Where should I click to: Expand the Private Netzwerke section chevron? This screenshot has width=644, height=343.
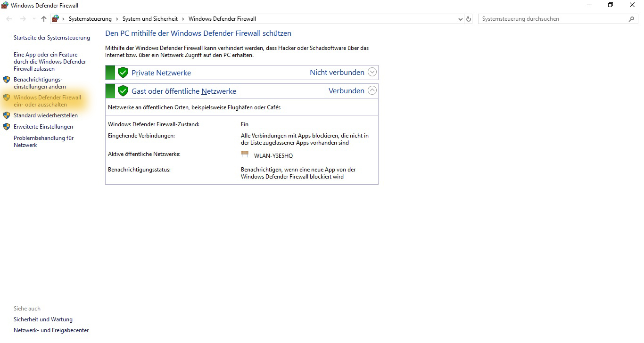[372, 72]
